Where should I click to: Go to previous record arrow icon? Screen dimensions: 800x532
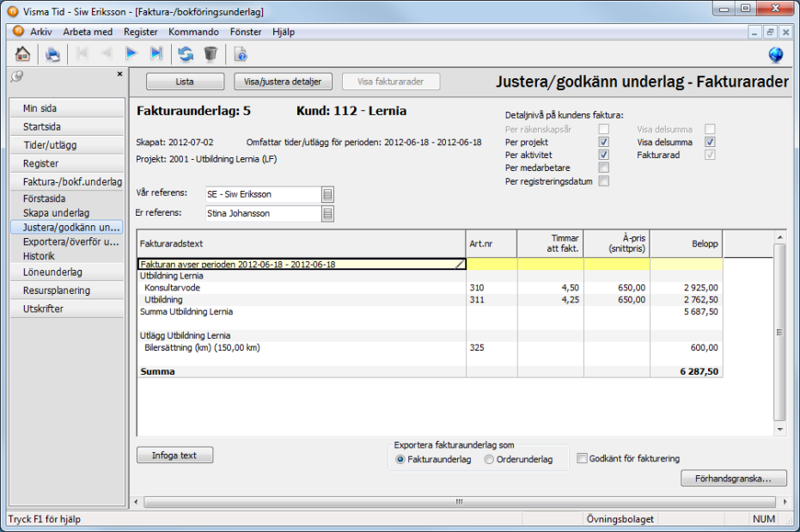[107, 53]
